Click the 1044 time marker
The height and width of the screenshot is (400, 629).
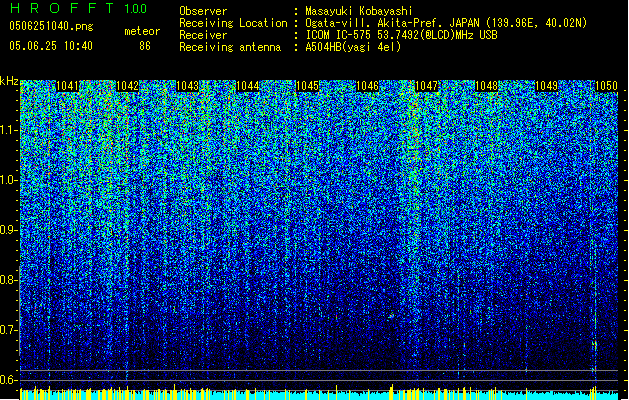[248, 86]
